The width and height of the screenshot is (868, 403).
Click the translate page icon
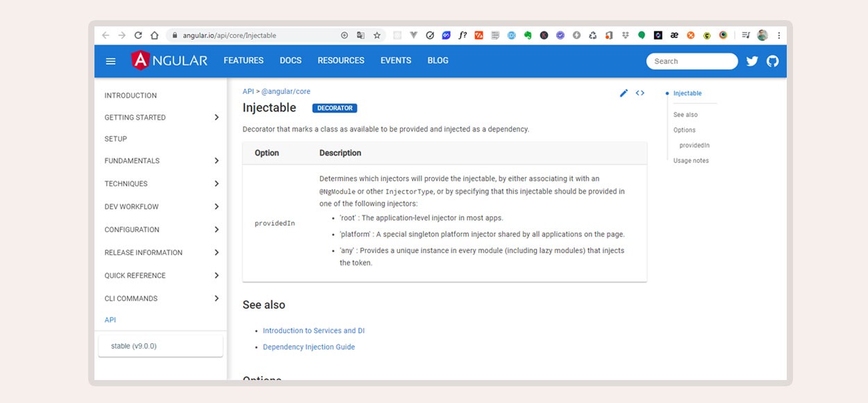[x=360, y=35]
